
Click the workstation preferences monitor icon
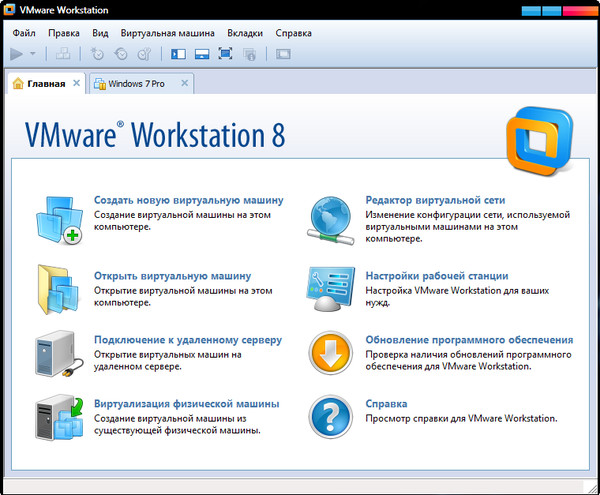pos(331,289)
